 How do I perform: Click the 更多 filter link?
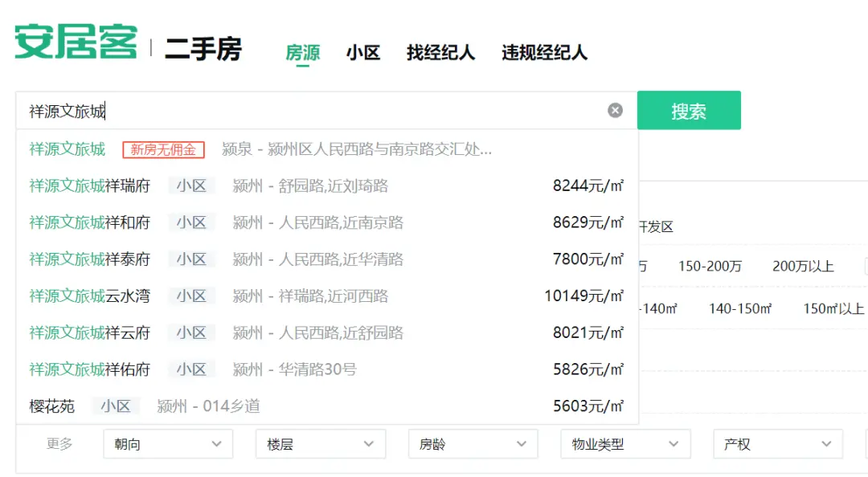pos(59,443)
